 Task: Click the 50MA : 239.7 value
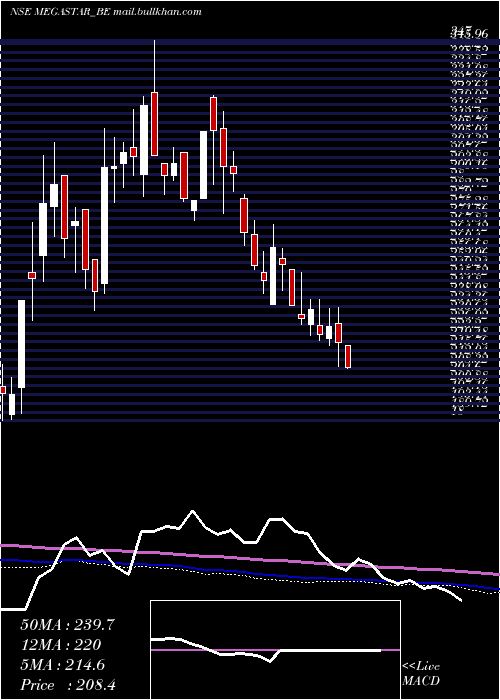click(68, 625)
